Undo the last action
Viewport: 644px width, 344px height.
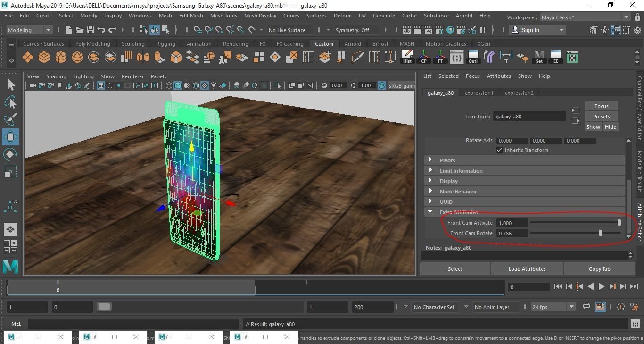click(x=101, y=30)
